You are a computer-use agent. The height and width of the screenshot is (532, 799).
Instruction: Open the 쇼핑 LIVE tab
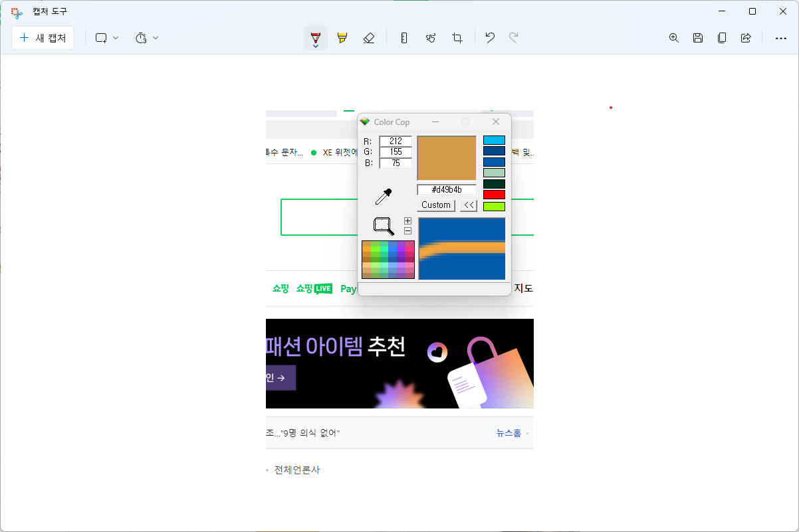(314, 289)
